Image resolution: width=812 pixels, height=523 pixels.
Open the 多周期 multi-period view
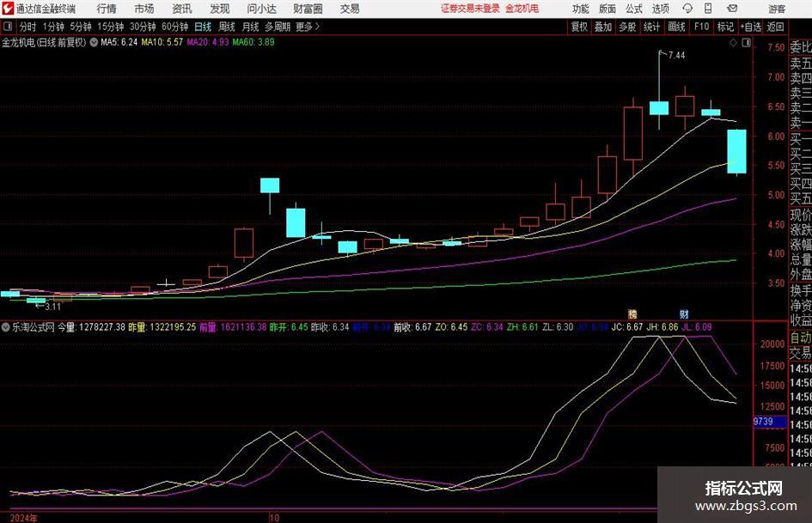278,27
